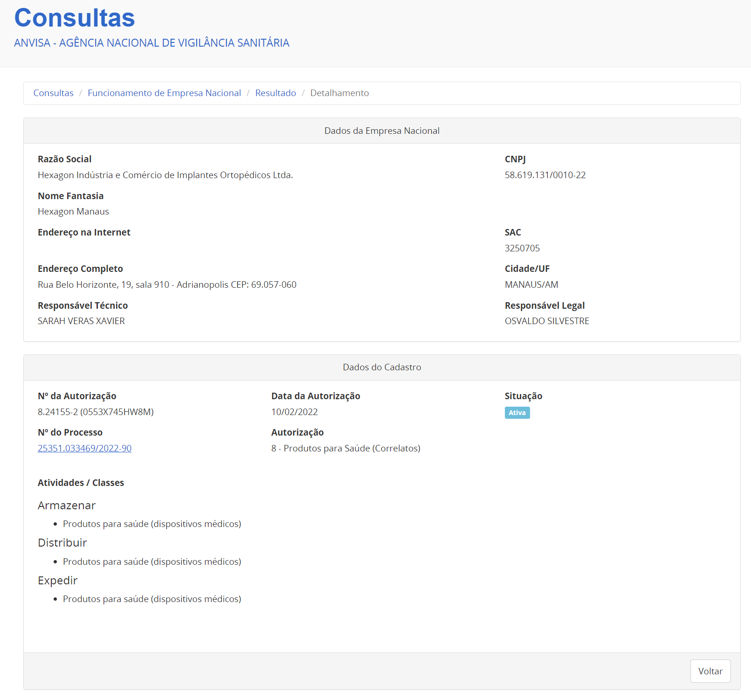Image resolution: width=751 pixels, height=700 pixels.
Task: Select the product item under Armazenar
Action: [x=152, y=524]
